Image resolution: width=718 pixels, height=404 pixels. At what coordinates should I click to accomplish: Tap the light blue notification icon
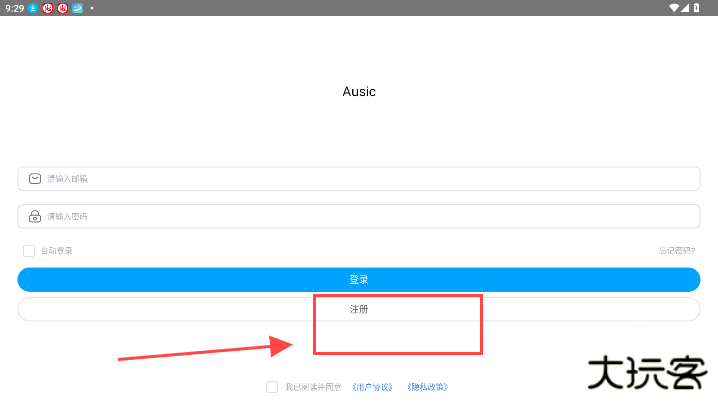click(x=76, y=8)
